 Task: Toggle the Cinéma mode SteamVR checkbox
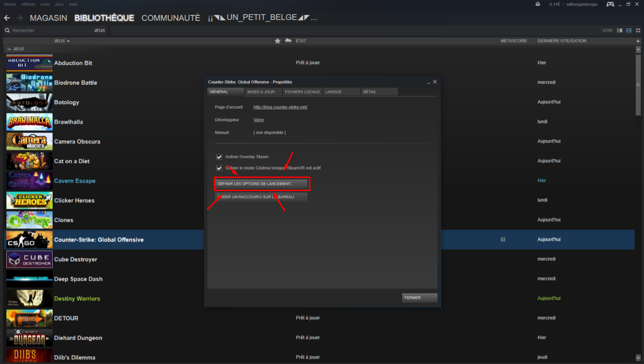click(219, 168)
